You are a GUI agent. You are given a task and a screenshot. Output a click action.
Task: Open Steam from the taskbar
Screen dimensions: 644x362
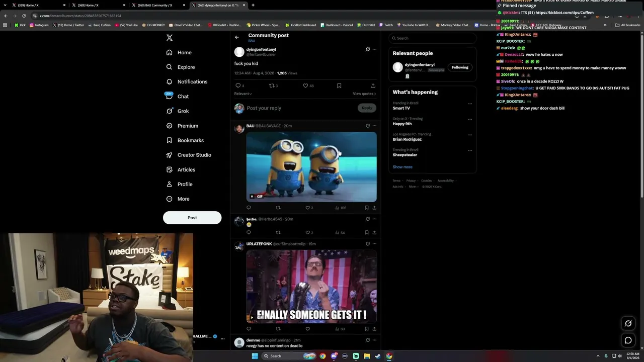pyautogui.click(x=378, y=356)
